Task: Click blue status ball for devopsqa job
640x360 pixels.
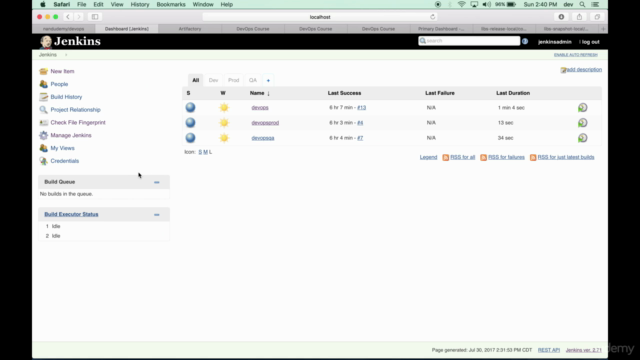Action: (190, 138)
